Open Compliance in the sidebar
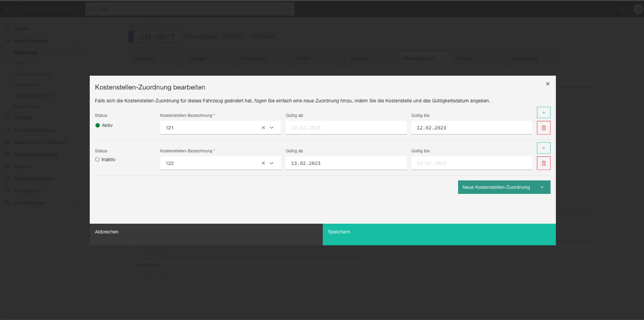 (27, 191)
